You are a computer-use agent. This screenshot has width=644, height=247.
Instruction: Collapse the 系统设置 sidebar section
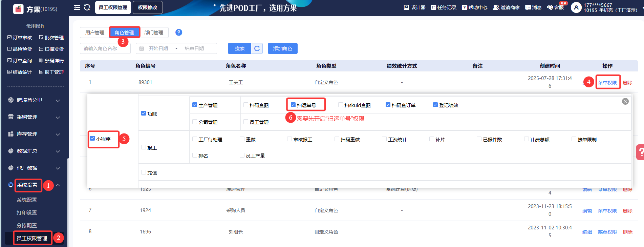click(58, 185)
